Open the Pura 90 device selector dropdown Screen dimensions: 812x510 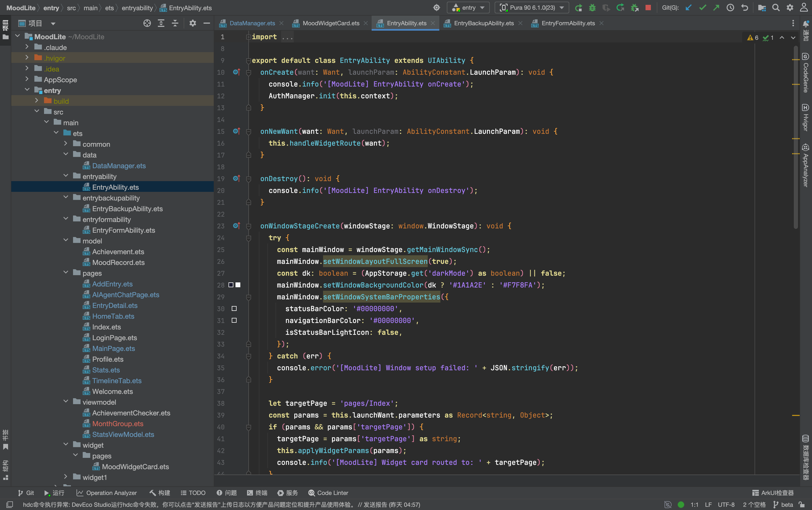tap(532, 8)
